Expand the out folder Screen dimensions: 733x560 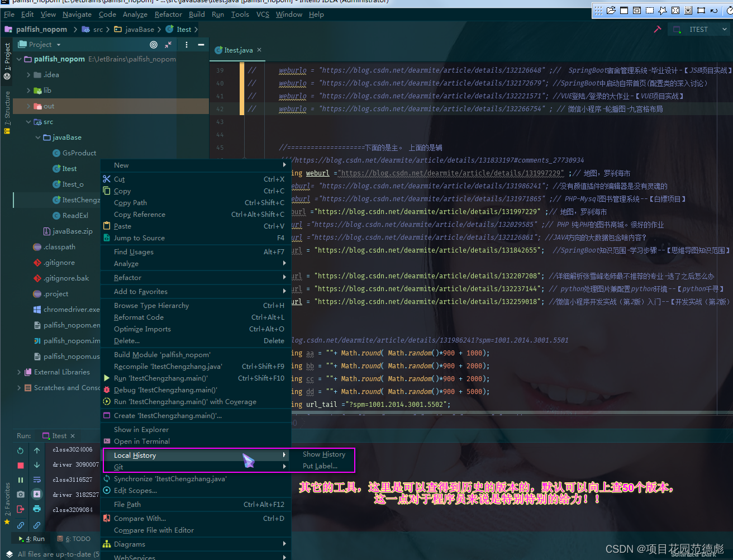point(28,106)
